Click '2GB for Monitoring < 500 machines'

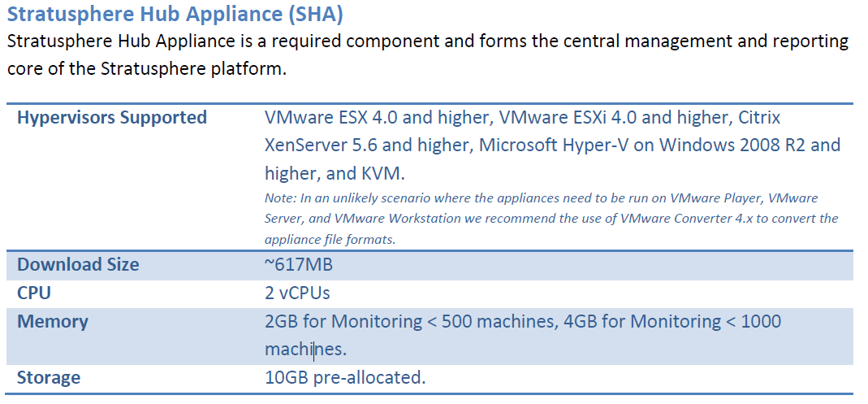pos(409,321)
